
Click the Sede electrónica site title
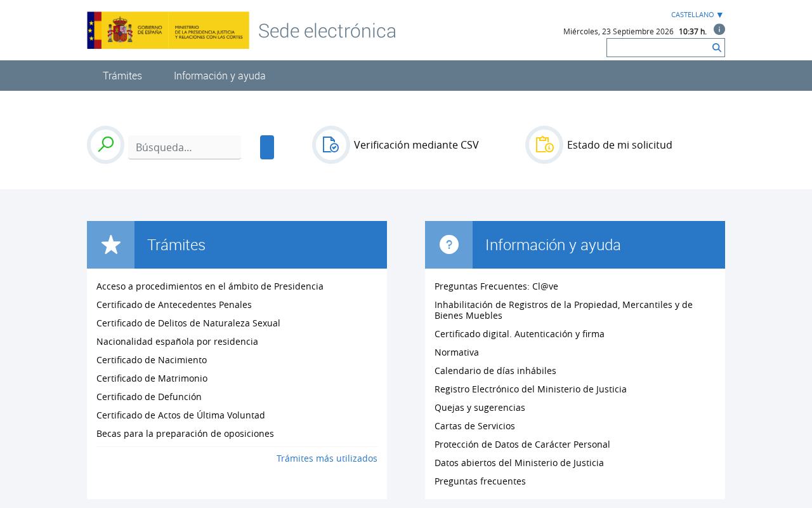(x=327, y=30)
